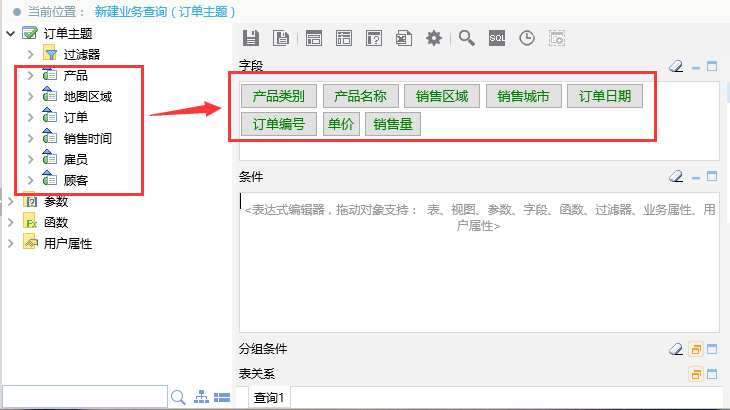Select the 订单日期 field chip

coord(605,96)
